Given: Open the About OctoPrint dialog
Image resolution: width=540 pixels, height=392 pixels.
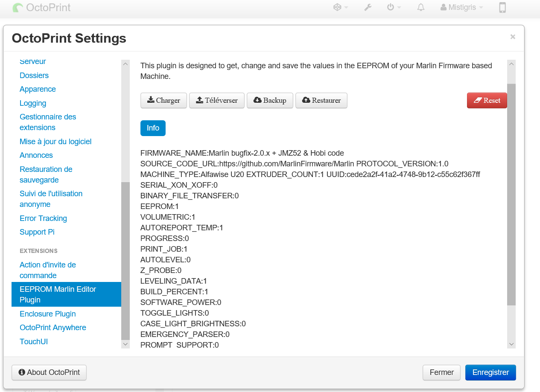Looking at the screenshot, I should tap(49, 372).
